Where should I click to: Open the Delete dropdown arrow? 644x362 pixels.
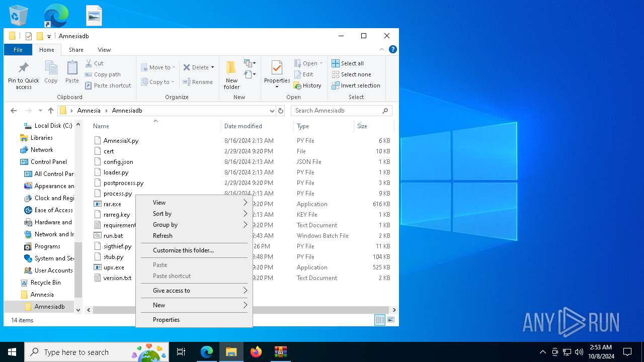[212, 67]
